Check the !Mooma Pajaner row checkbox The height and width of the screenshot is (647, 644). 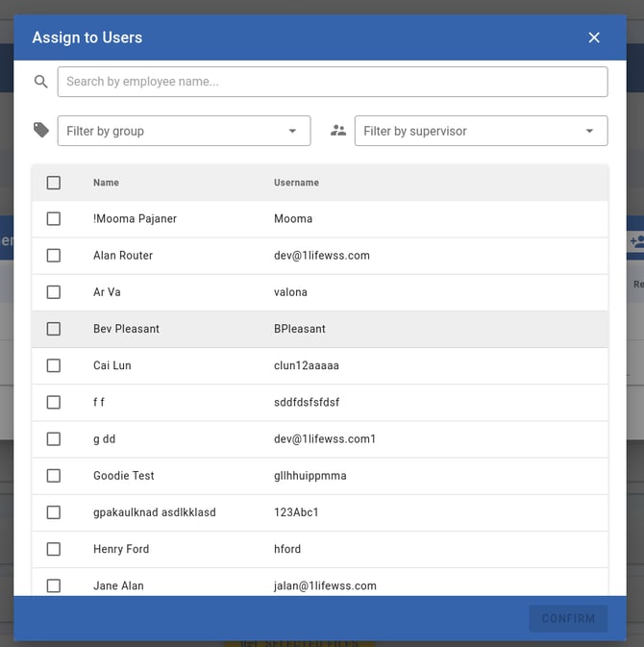(x=54, y=219)
